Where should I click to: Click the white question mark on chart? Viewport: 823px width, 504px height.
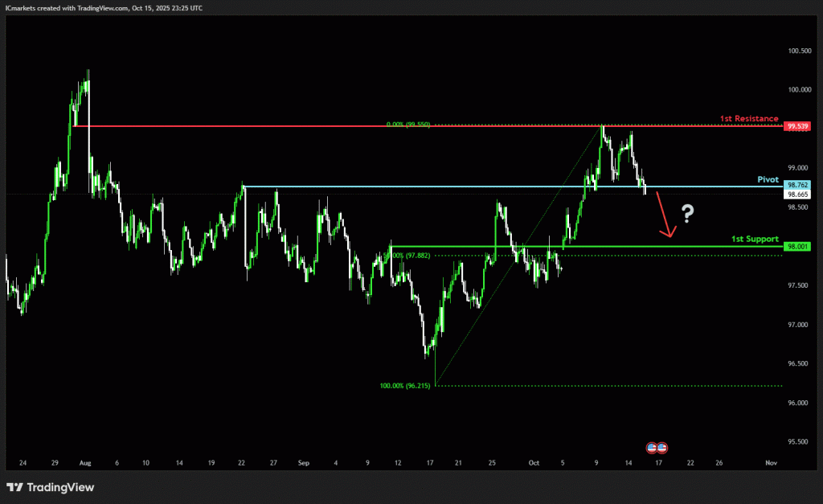[x=687, y=214]
